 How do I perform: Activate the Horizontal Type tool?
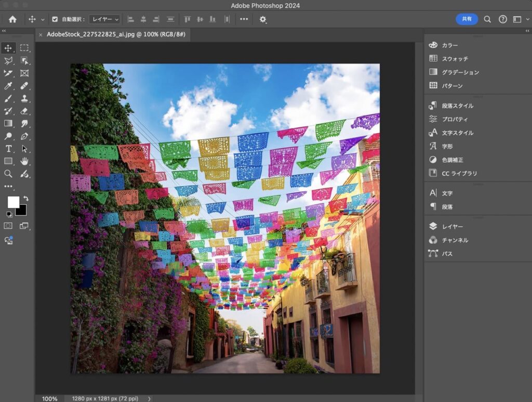pos(8,149)
